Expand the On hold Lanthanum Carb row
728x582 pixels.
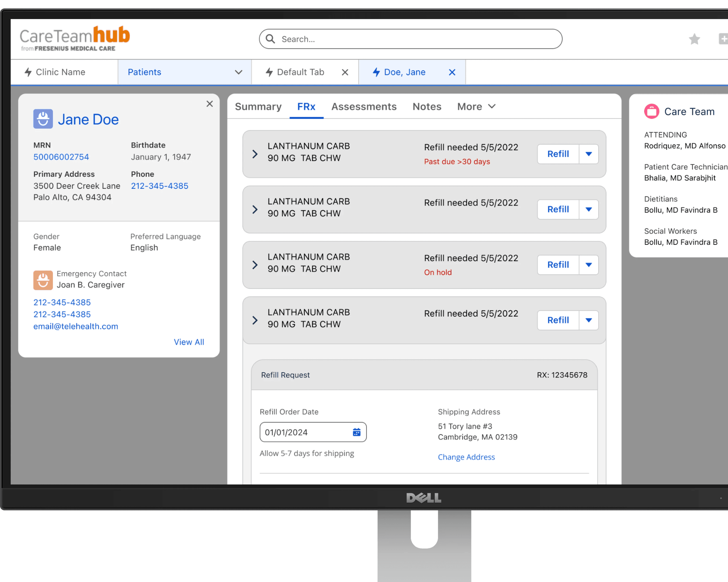(255, 265)
